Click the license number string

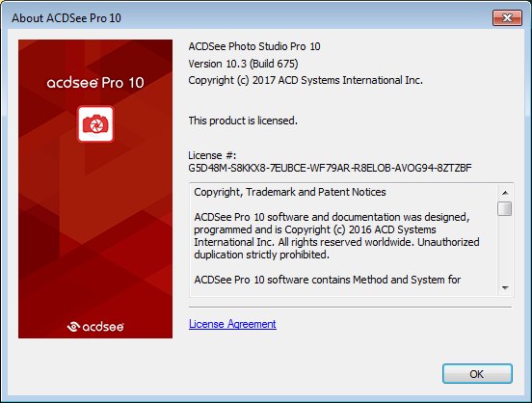click(330, 168)
